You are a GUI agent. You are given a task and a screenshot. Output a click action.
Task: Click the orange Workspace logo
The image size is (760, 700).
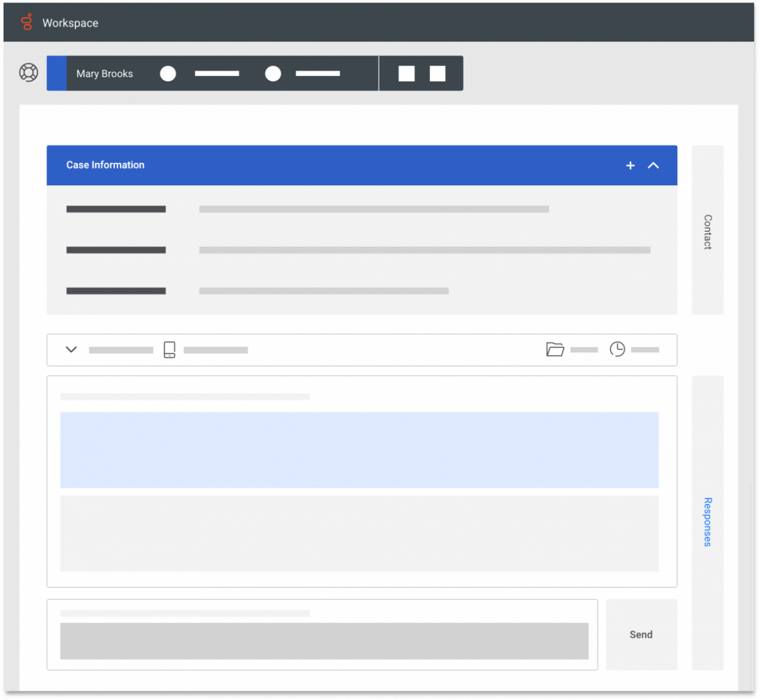[27, 22]
